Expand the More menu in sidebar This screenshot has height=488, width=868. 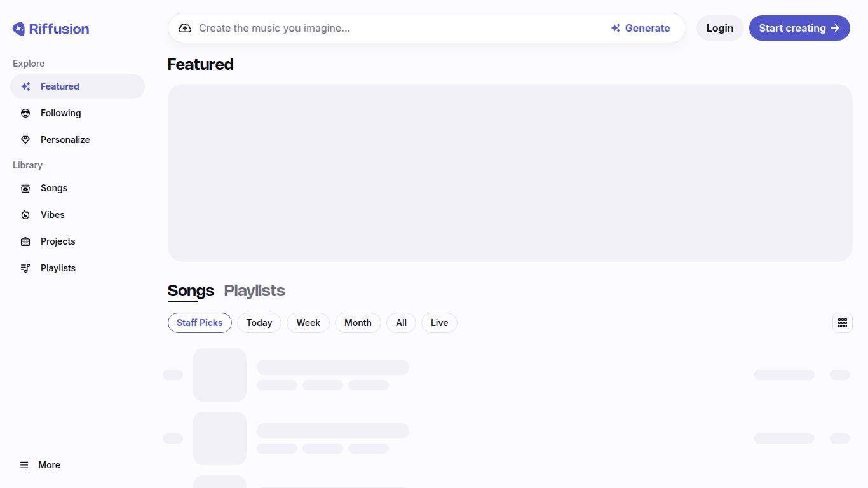tap(39, 465)
